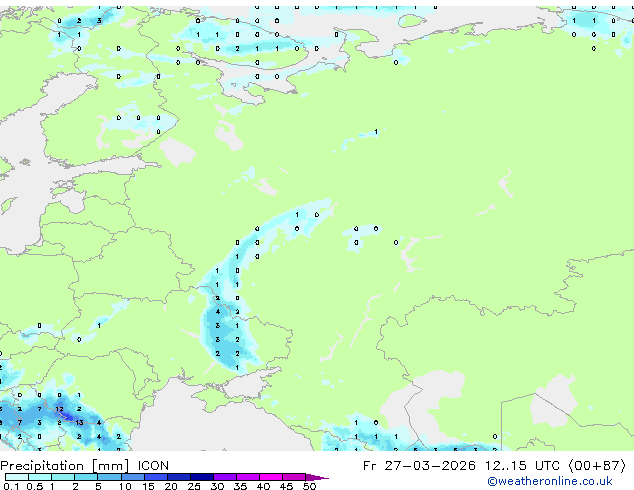The image size is (634, 490).
Task: Select the date text 'Fr 27-03-2026'
Action: click(x=419, y=466)
